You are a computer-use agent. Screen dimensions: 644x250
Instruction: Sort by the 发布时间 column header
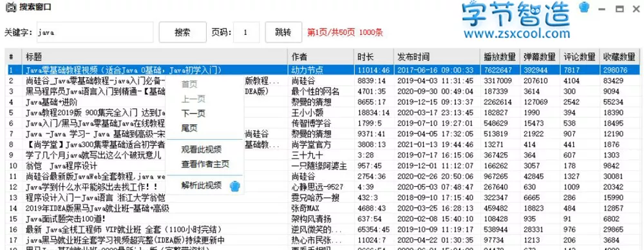[437, 56]
